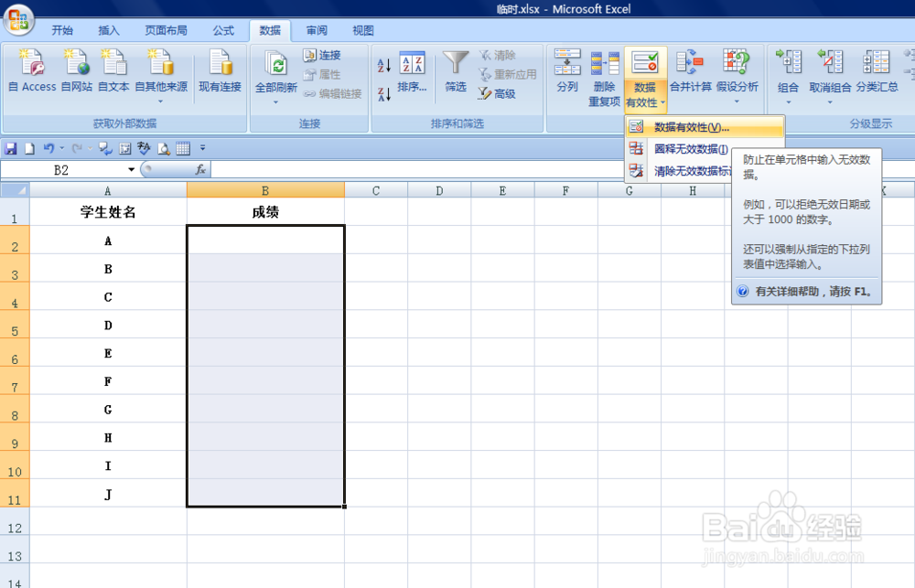This screenshot has width=915, height=588.
Task: Click Refresh All (全部刷新) icon
Action: tap(276, 65)
